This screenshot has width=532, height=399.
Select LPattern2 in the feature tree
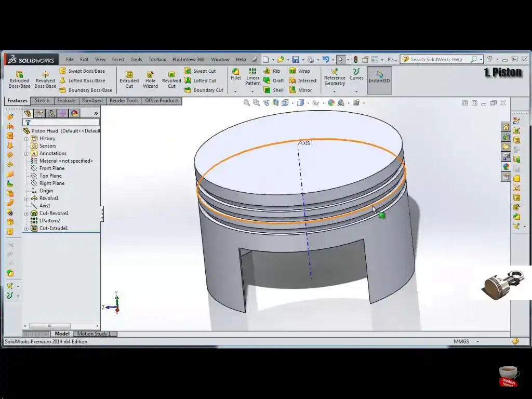46,220
